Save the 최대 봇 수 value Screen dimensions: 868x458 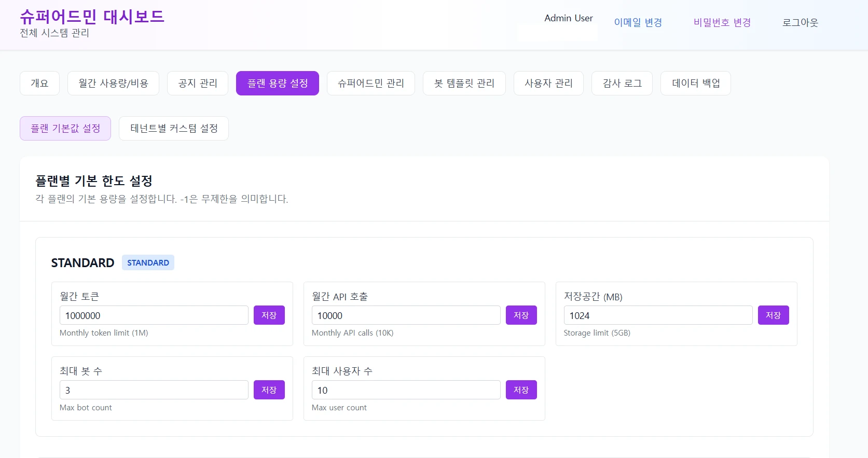coord(269,390)
